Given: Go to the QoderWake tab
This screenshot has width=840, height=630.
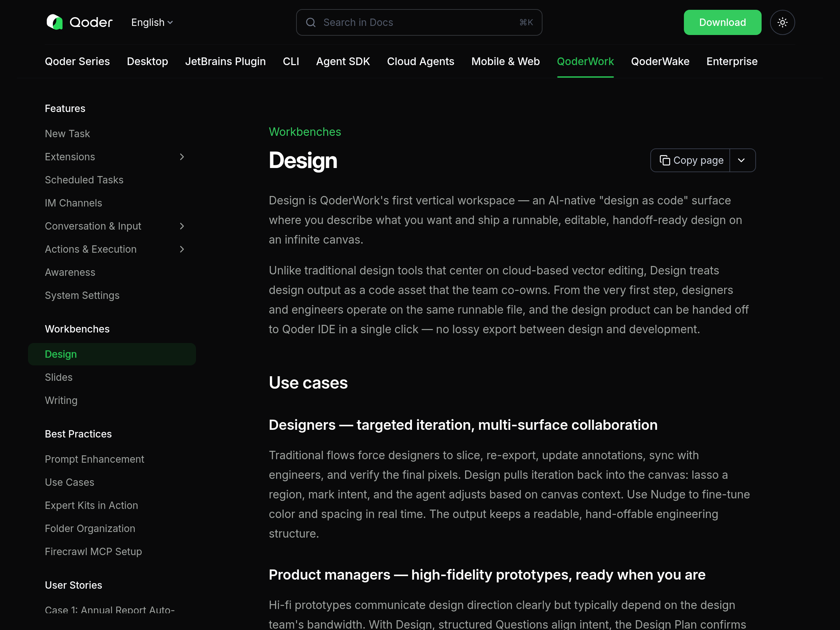Looking at the screenshot, I should tap(660, 62).
